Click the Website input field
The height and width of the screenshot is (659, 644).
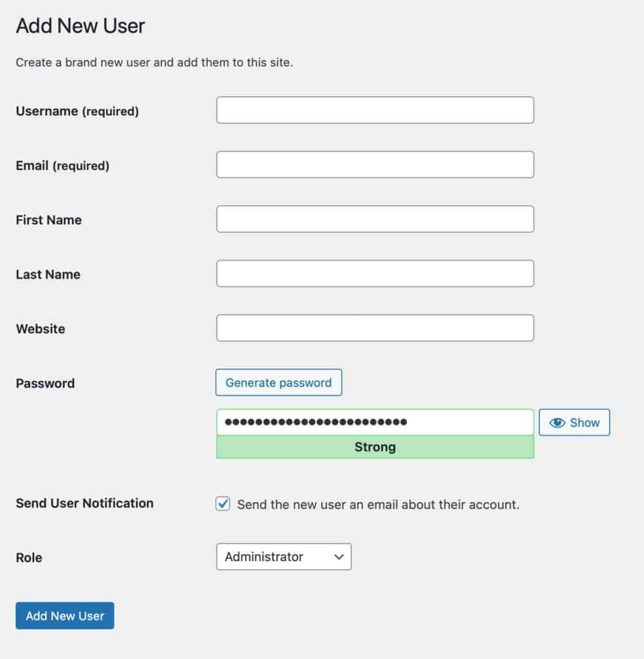(375, 328)
